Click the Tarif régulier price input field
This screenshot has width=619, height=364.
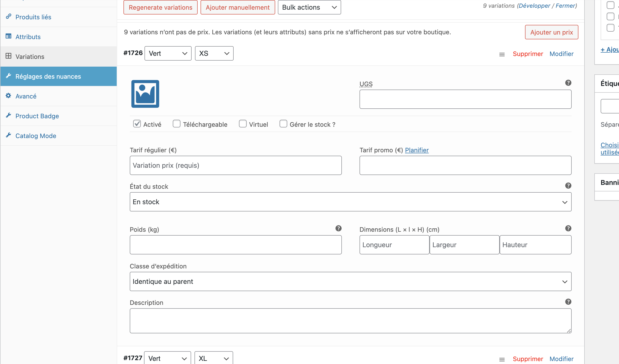(x=235, y=165)
